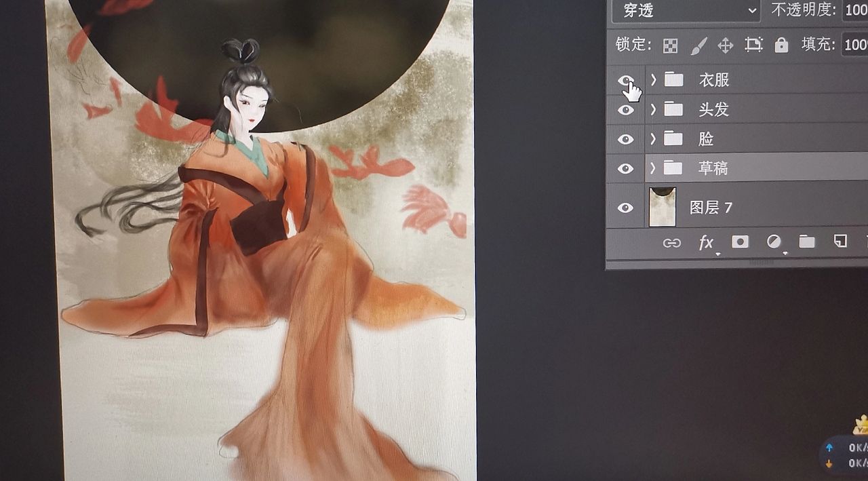This screenshot has width=868, height=481.
Task: Hide the 脸 layer group
Action: click(x=625, y=138)
